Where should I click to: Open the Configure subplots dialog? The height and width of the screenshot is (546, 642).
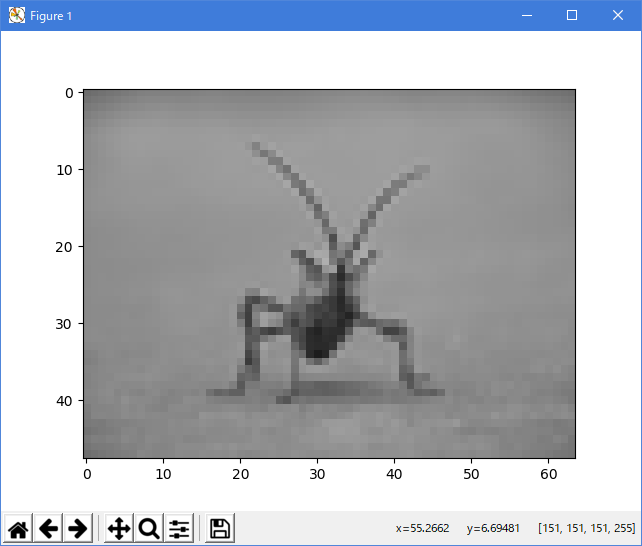click(x=179, y=528)
